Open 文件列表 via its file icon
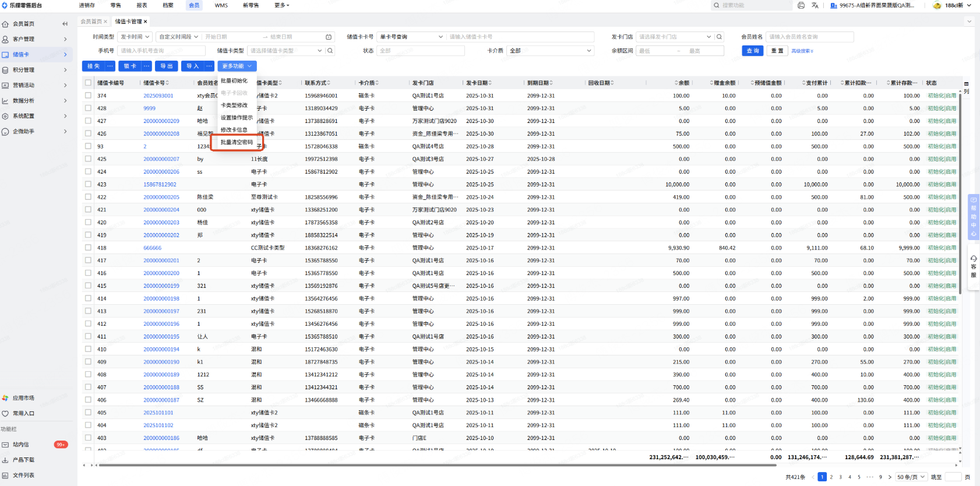This screenshot has width=980, height=486. [5, 475]
